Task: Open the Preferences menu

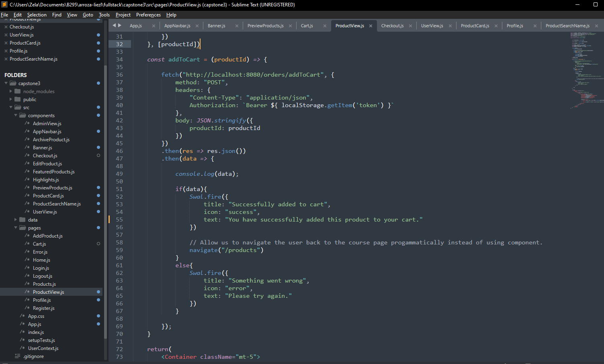Action: 148,15
